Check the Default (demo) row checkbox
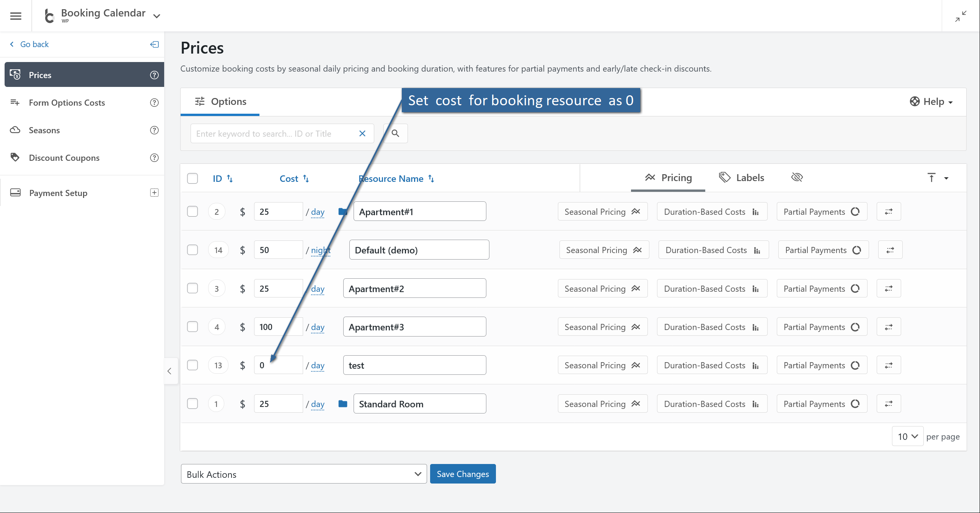 click(x=192, y=250)
